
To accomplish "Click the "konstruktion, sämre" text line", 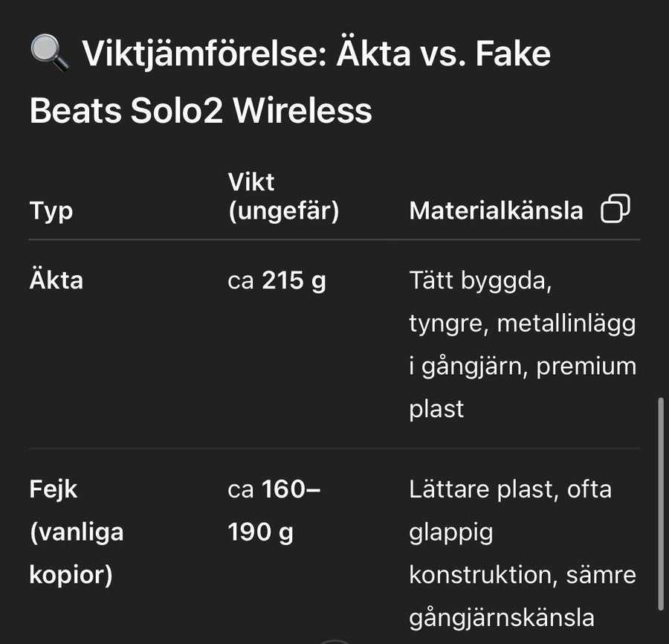I will pos(523,574).
